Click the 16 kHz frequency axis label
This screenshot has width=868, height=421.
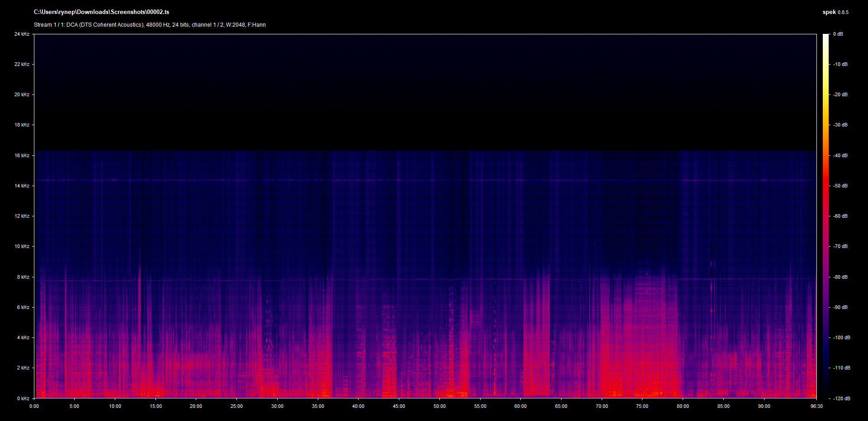tap(22, 155)
